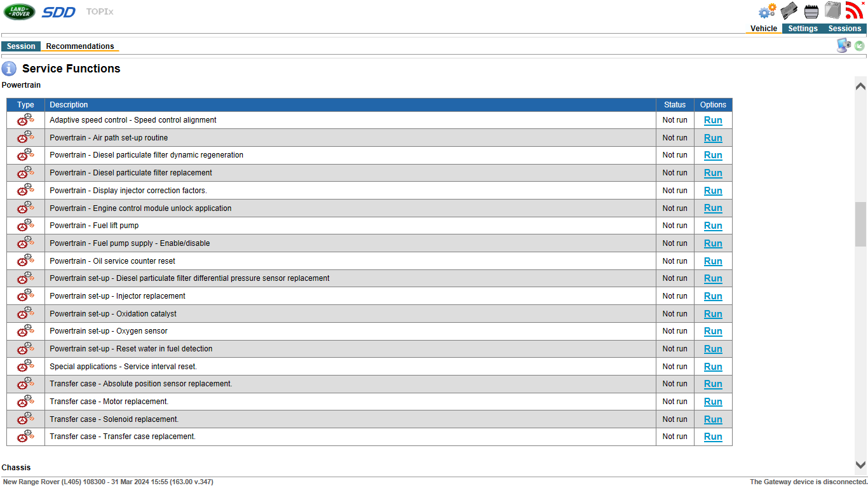Image resolution: width=868 pixels, height=488 pixels.
Task: Click gear icon for Service interval reset row
Action: (25, 366)
